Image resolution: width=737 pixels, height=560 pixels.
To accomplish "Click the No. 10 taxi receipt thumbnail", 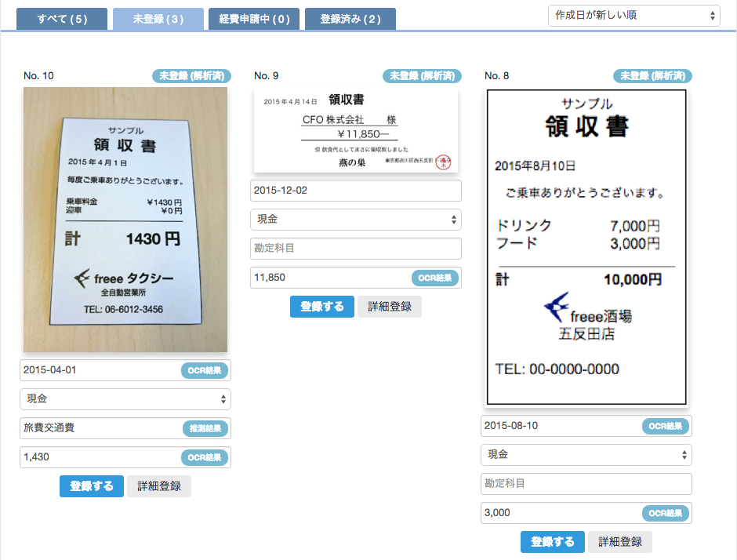I will click(x=125, y=219).
